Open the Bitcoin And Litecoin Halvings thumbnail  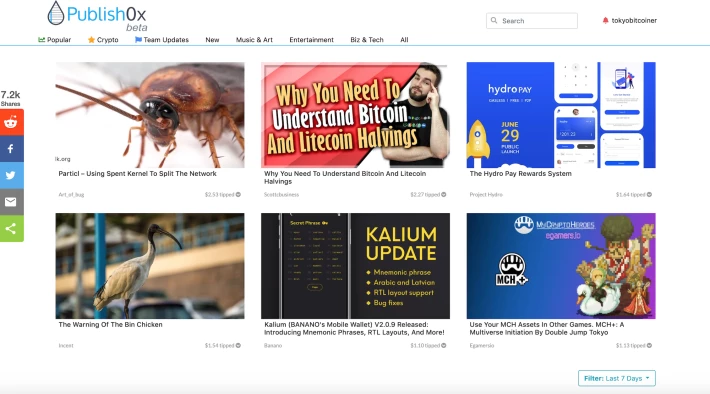click(x=355, y=115)
